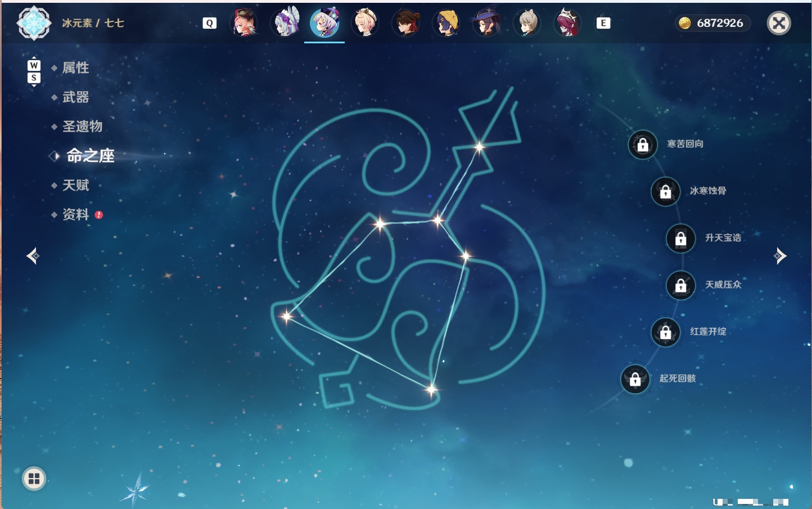Click the 起死回骸 constellation name

coord(678,379)
